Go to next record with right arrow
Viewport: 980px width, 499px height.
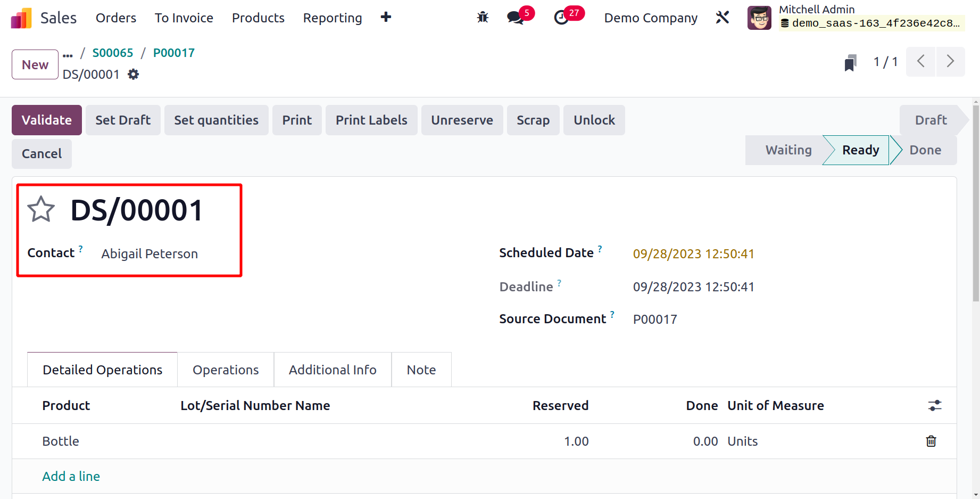950,62
